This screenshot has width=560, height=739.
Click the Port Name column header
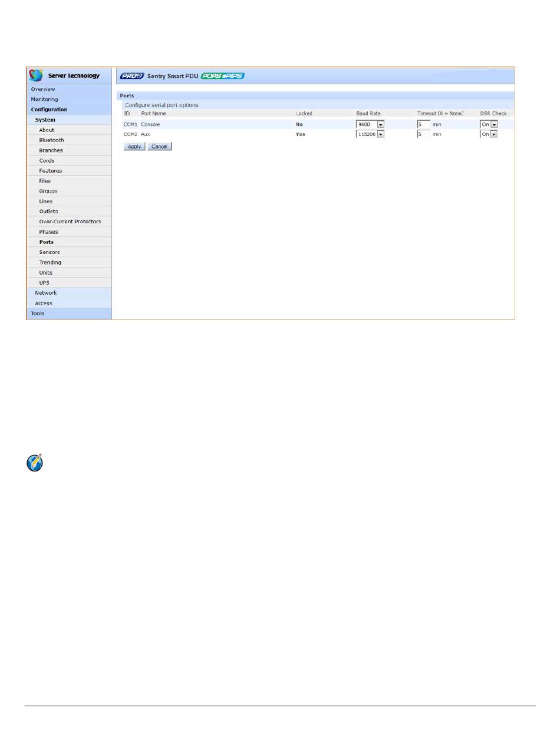click(x=153, y=113)
